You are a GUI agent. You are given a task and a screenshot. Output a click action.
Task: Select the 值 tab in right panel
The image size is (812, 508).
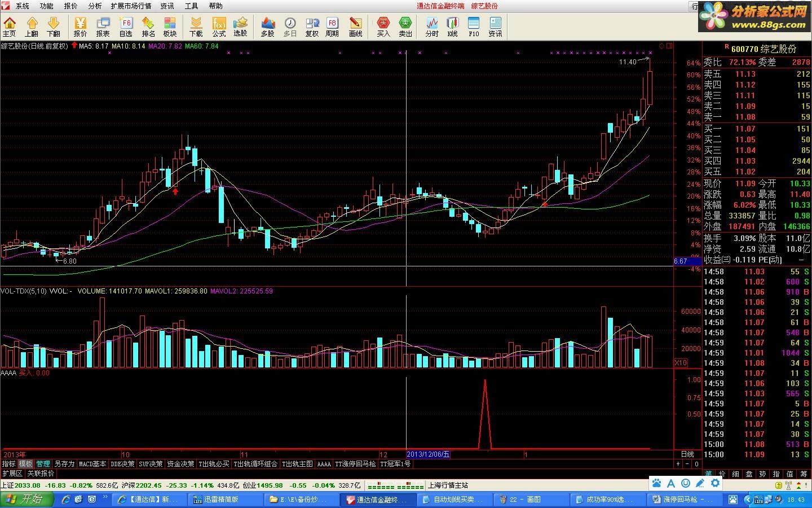(790, 474)
